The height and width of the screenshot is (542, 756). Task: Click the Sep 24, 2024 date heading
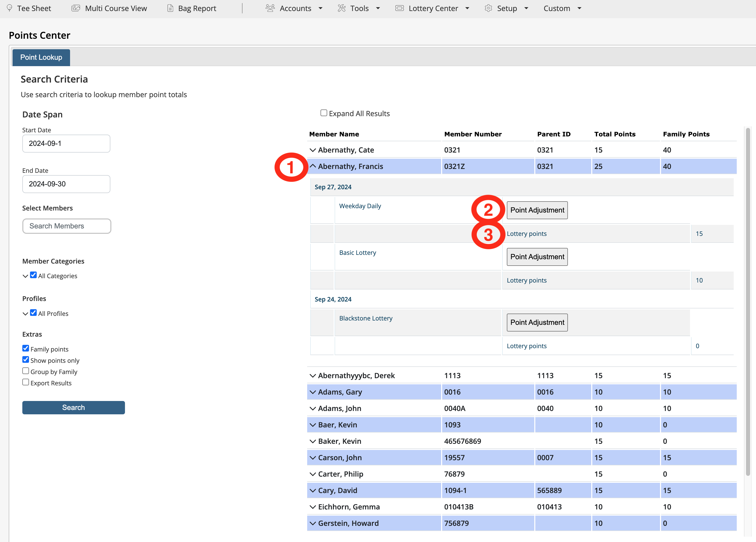[333, 299]
